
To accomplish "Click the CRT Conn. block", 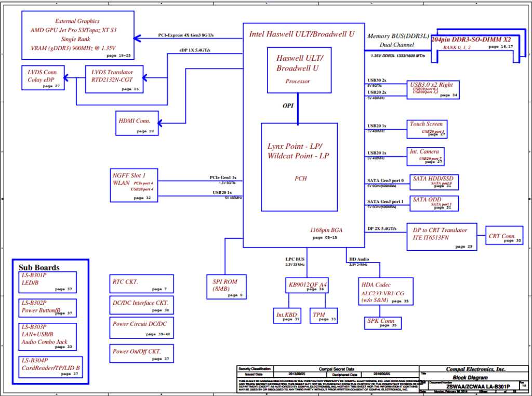I will [504, 235].
